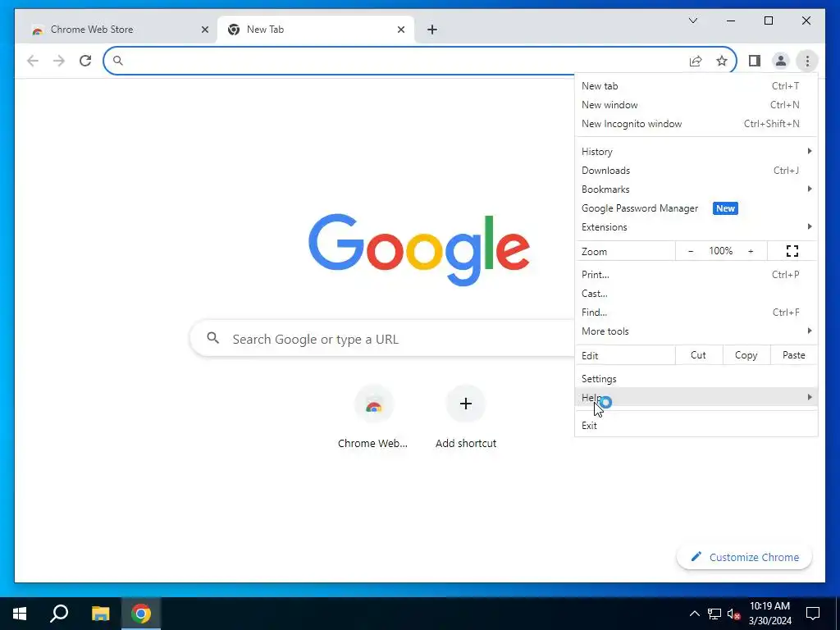Open the profile avatar icon

click(781, 61)
